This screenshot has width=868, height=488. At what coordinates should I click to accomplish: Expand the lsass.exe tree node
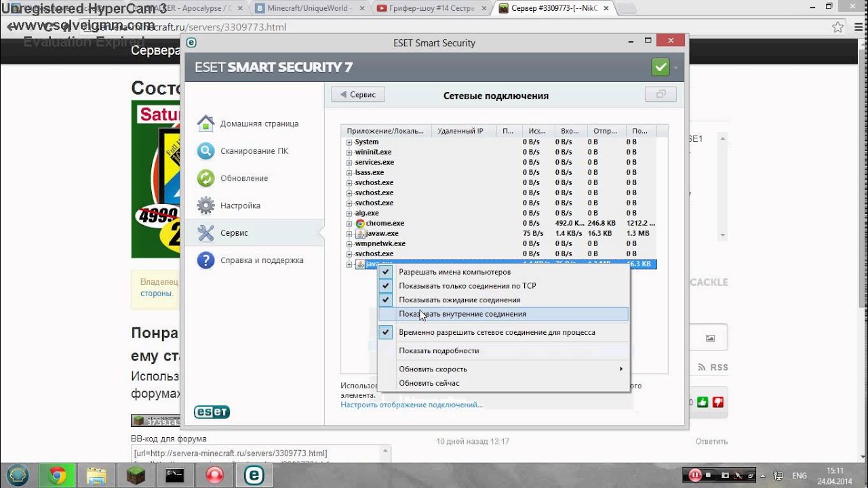pos(350,173)
